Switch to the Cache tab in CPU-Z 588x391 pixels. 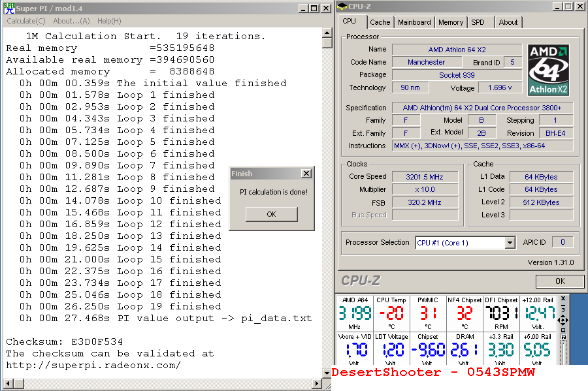[x=380, y=22]
